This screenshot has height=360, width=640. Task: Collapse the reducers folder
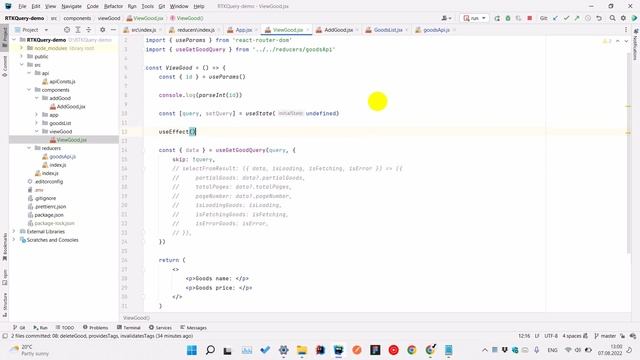(x=29, y=148)
